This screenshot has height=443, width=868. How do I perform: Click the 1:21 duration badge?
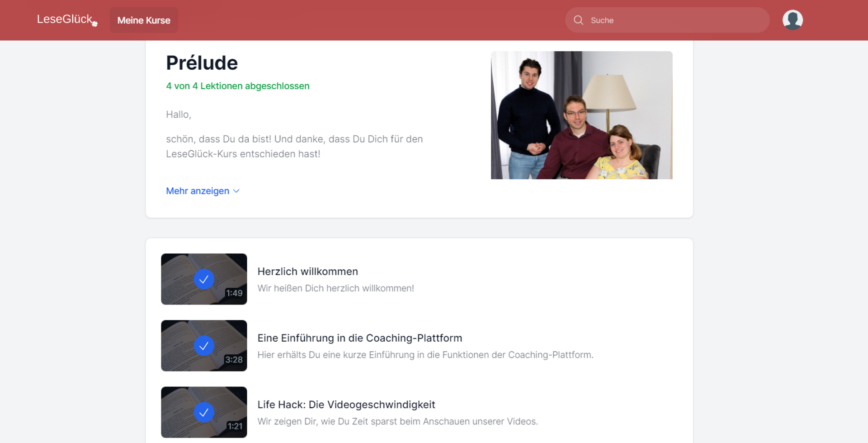[x=235, y=426]
